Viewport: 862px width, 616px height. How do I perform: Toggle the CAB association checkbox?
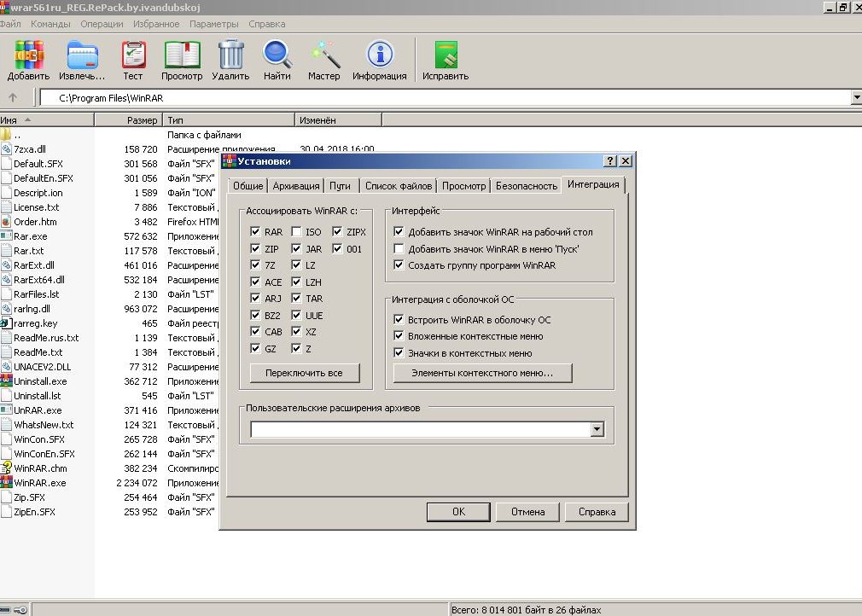point(255,331)
